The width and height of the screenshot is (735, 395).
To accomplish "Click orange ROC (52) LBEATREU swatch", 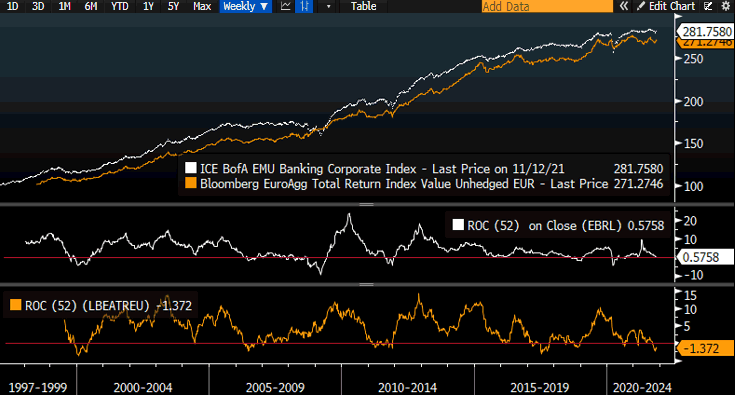I will point(15,305).
